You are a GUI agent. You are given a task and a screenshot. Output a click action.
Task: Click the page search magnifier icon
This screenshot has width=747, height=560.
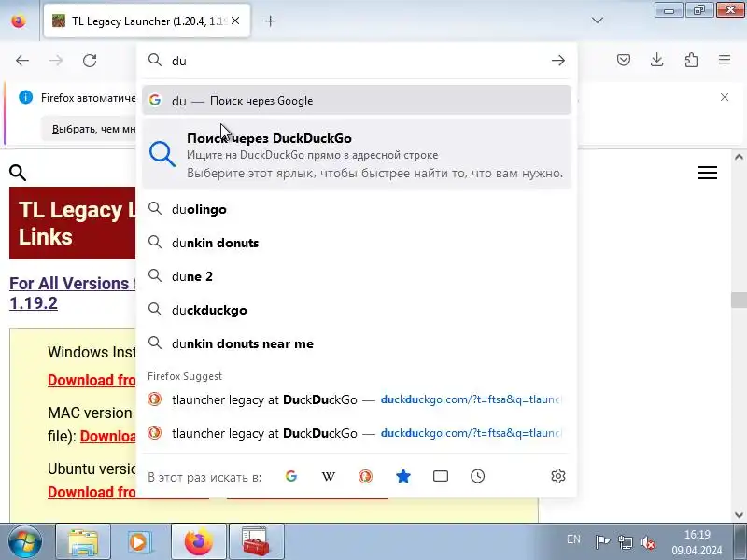18,173
